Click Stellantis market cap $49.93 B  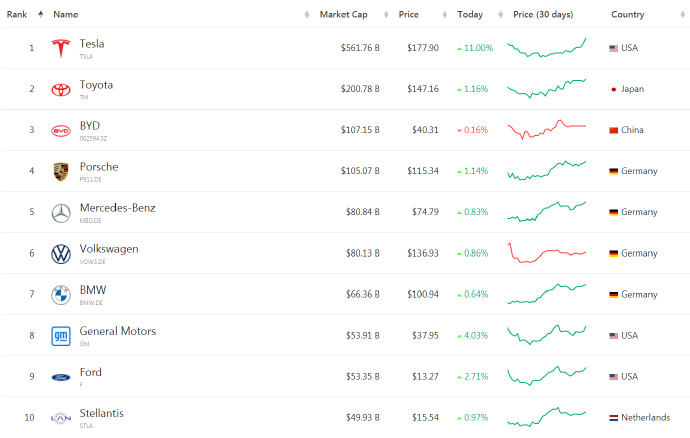click(x=363, y=418)
